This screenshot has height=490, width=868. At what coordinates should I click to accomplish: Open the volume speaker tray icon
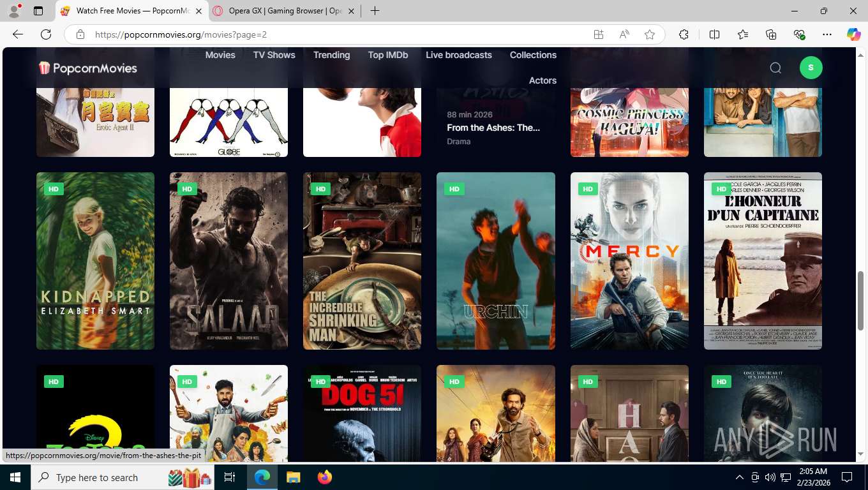click(770, 477)
